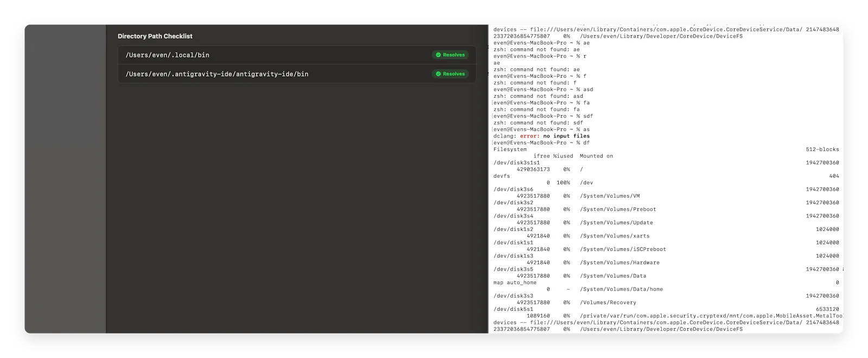Click the /System/Volumes/Preboot mount path
This screenshot has height=358, width=868.
(x=618, y=209)
